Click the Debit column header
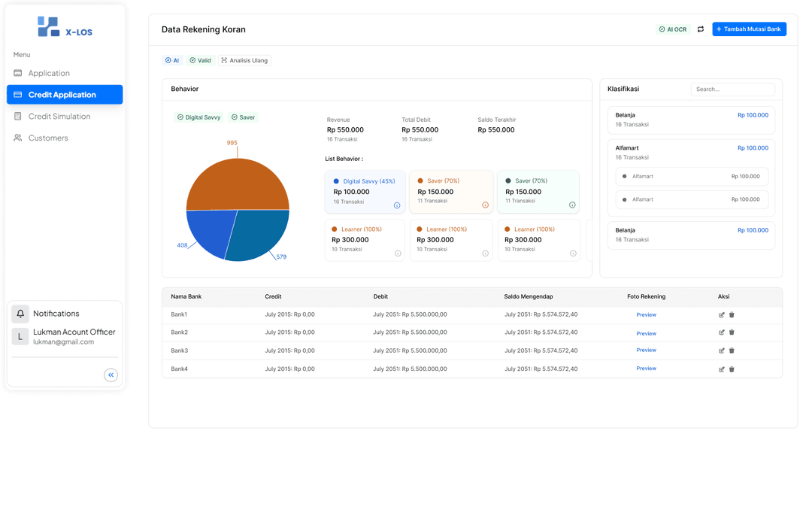 coord(380,296)
